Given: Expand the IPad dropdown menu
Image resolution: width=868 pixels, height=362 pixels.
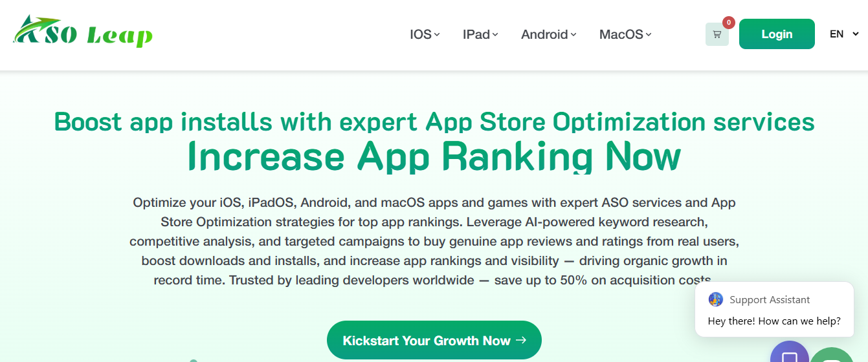Looking at the screenshot, I should click(480, 34).
